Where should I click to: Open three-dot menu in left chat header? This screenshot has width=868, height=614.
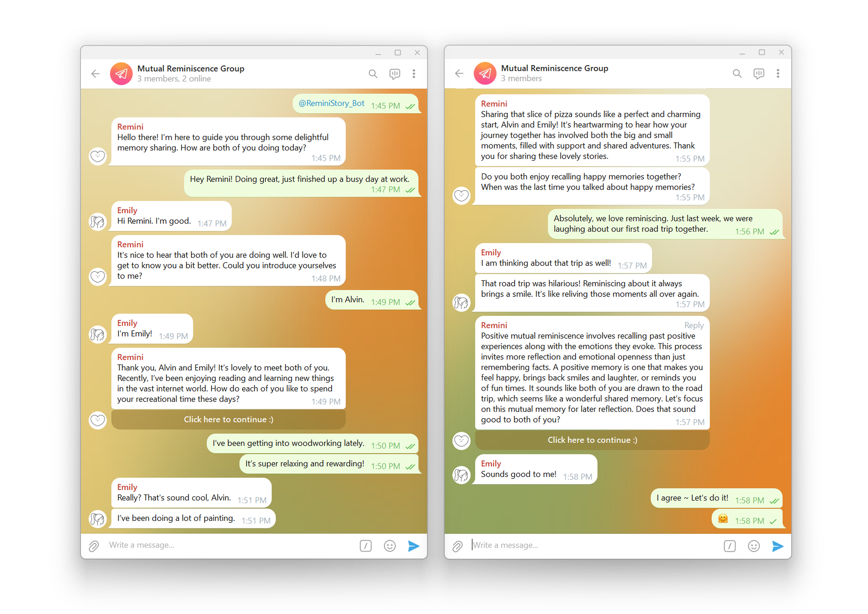click(x=414, y=74)
